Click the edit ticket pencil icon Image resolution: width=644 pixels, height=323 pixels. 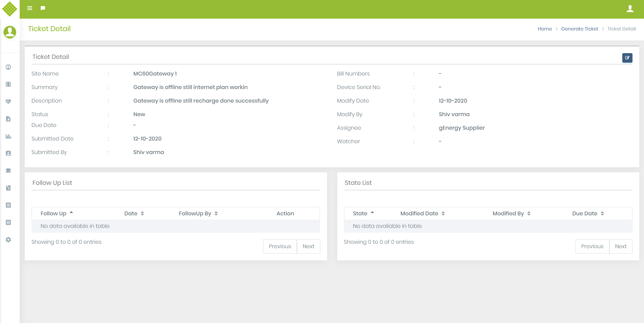coord(627,58)
